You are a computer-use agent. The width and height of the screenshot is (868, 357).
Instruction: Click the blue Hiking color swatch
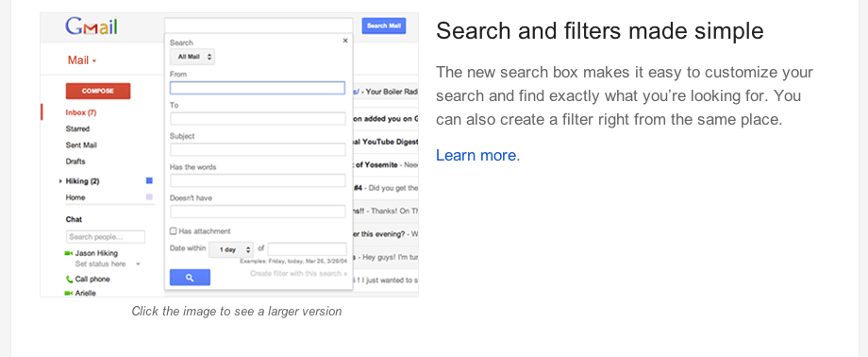149,180
